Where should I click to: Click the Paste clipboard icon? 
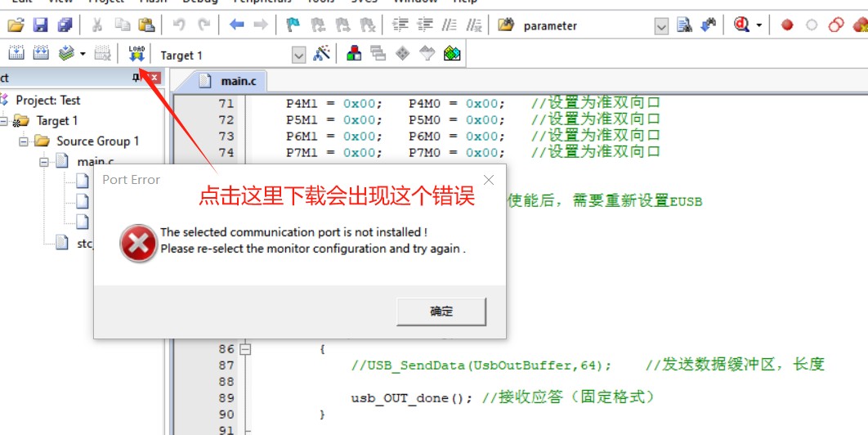(146, 25)
